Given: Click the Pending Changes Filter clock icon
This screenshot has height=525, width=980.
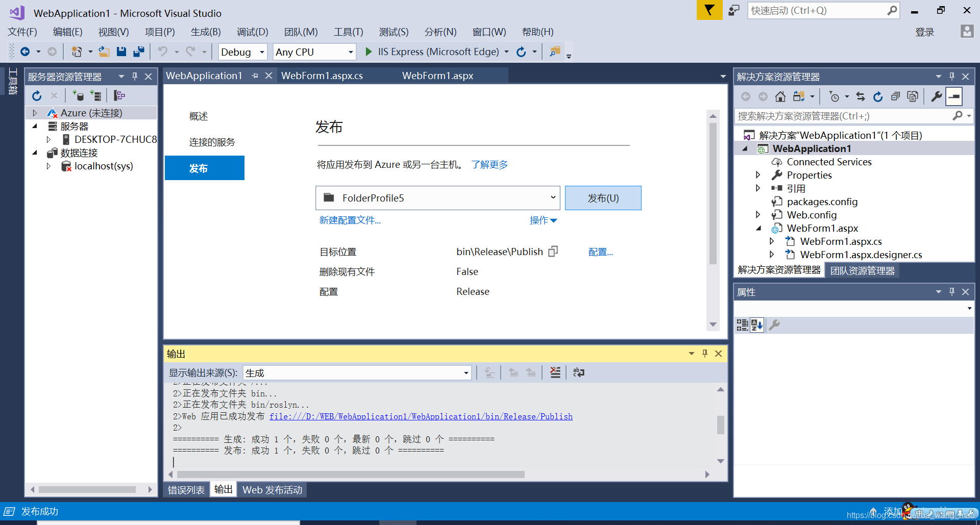Looking at the screenshot, I should (834, 96).
